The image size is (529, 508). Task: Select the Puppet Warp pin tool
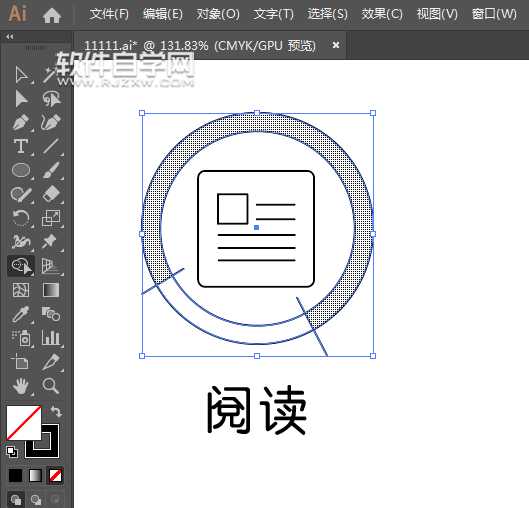tap(50, 242)
